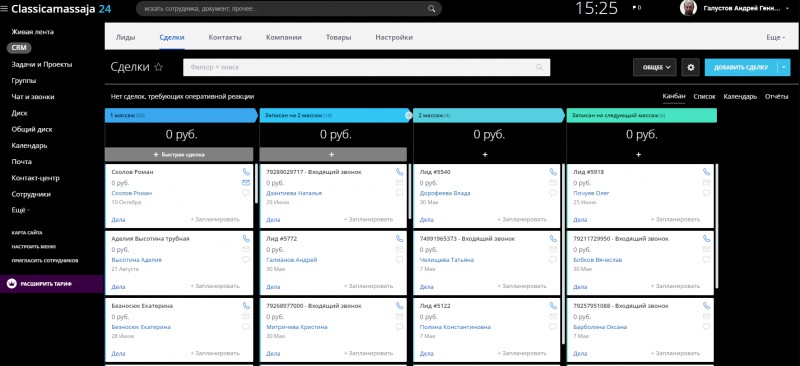The width and height of the screenshot is (800, 366).
Task: Select 2 массаж stage header
Action: 489,116
